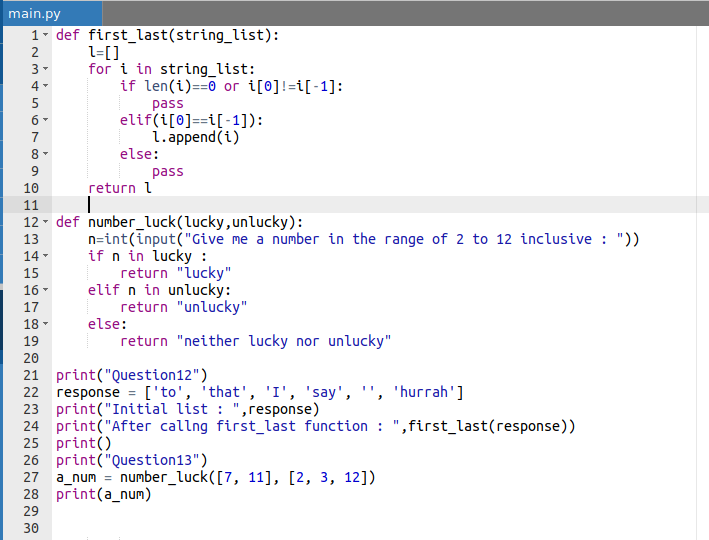Collapse the else block at line 18
The image size is (709, 540).
[x=46, y=324]
